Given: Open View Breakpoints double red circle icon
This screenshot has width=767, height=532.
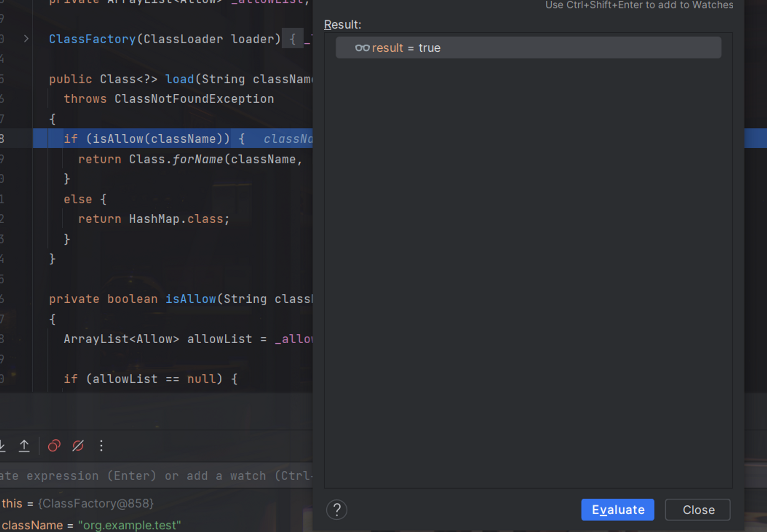Looking at the screenshot, I should (x=54, y=446).
